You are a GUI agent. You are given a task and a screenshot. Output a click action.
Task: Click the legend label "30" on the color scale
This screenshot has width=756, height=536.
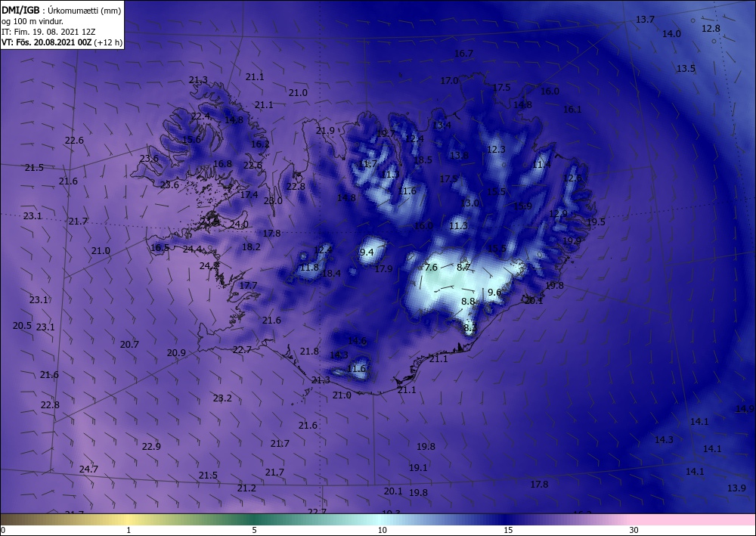pyautogui.click(x=634, y=530)
